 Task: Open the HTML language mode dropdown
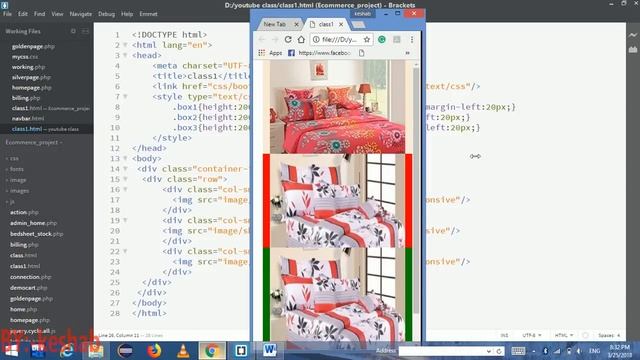(563, 335)
